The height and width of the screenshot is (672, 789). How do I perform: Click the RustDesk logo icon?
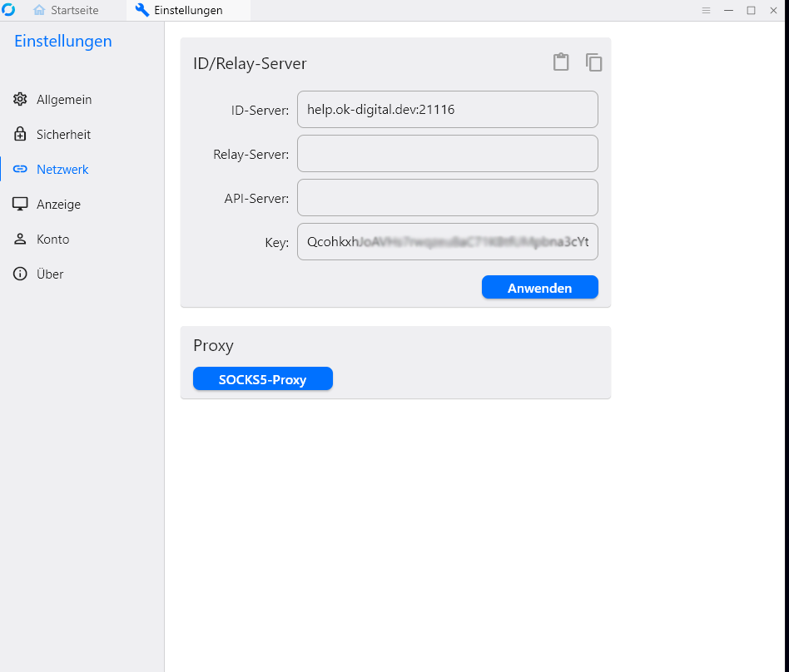tap(9, 10)
